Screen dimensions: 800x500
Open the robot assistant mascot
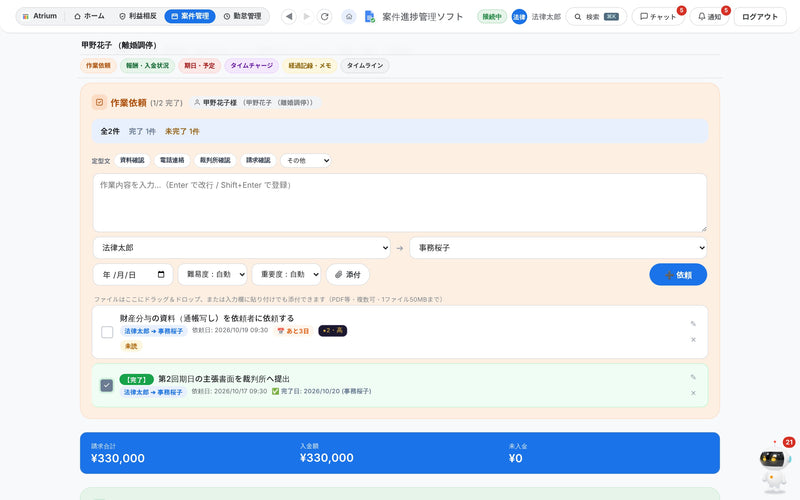[x=774, y=469]
